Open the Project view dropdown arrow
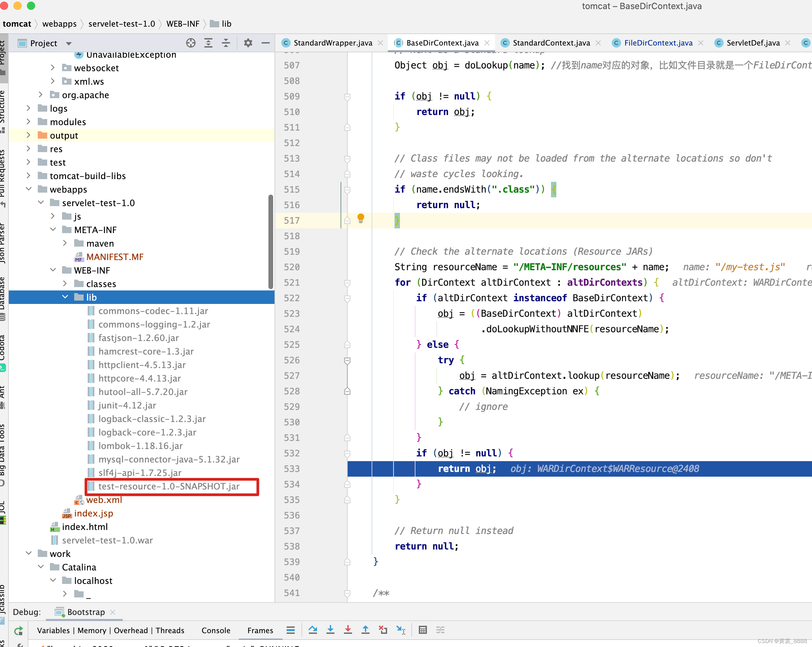 [x=68, y=44]
